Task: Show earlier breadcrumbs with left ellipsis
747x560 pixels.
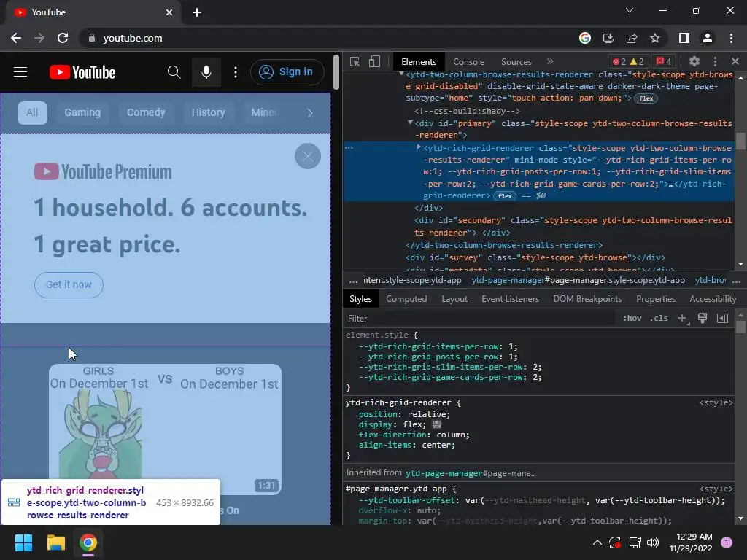Action: tap(353, 281)
